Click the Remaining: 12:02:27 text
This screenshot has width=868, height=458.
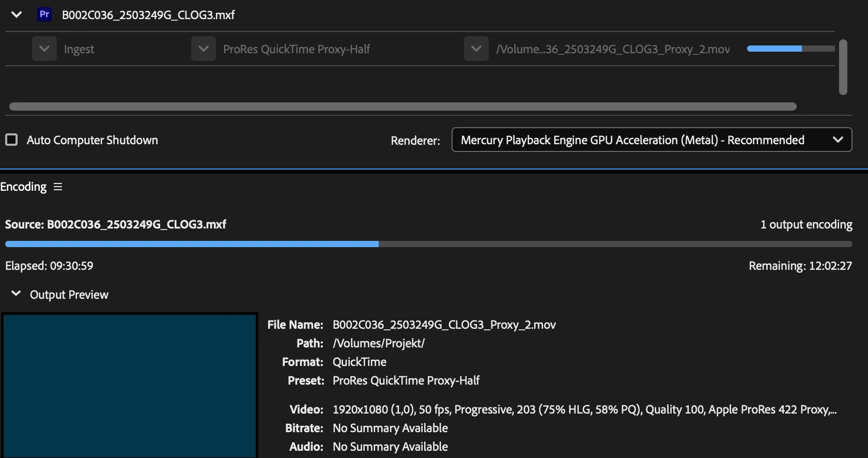(800, 266)
